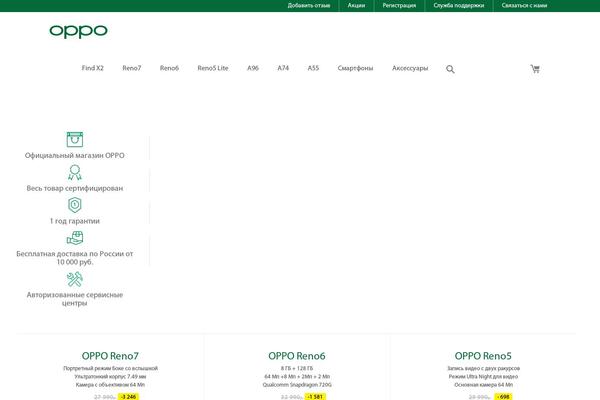Click Reno6 discount badge -1 581
600x400 pixels.
pos(315,397)
